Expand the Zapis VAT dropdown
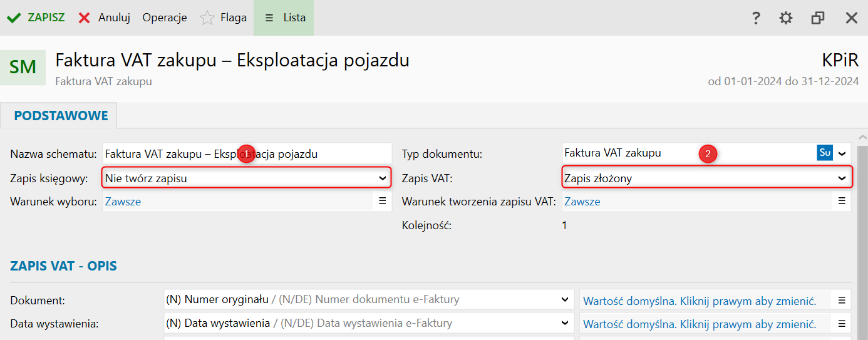The image size is (868, 340). [x=842, y=178]
